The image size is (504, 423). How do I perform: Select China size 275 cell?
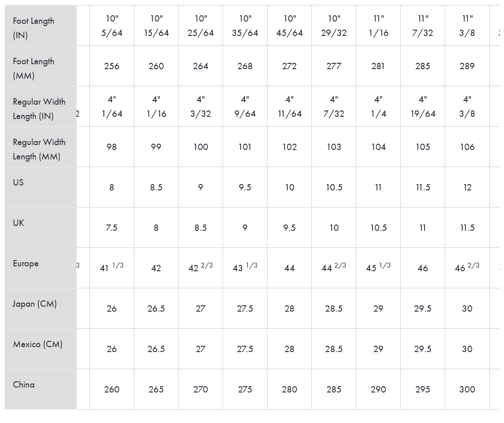coord(245,389)
